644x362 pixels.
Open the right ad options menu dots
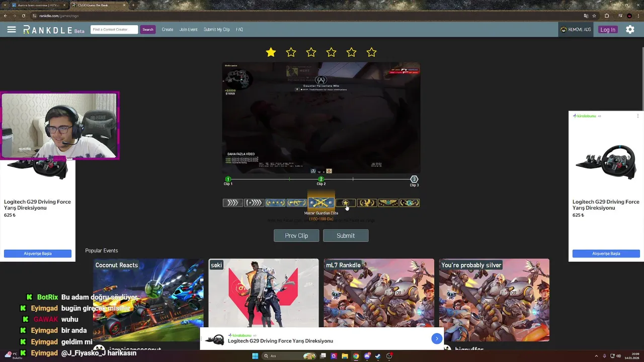[x=638, y=116]
